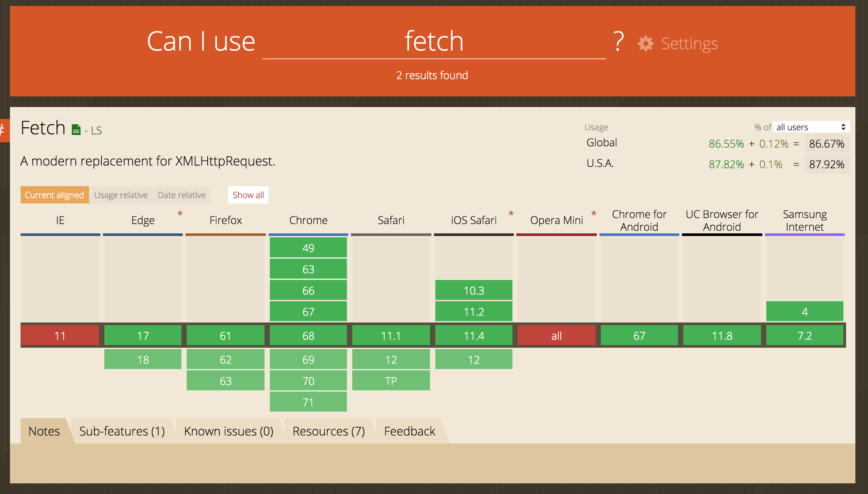Switch to Usage relative view

pos(121,195)
